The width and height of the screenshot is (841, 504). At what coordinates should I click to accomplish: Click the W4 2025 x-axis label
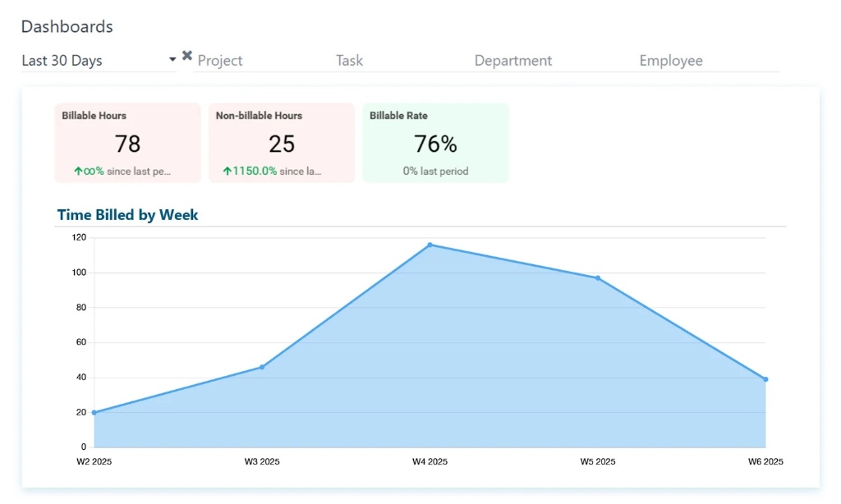click(430, 461)
